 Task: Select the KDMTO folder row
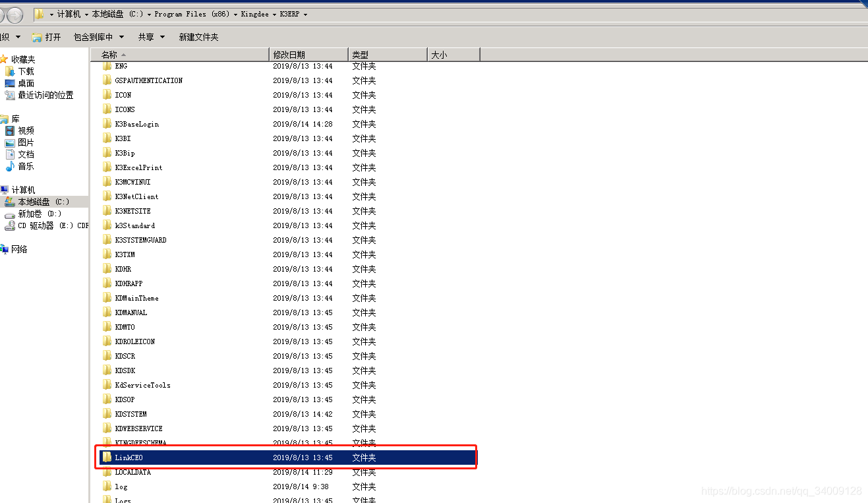287,327
